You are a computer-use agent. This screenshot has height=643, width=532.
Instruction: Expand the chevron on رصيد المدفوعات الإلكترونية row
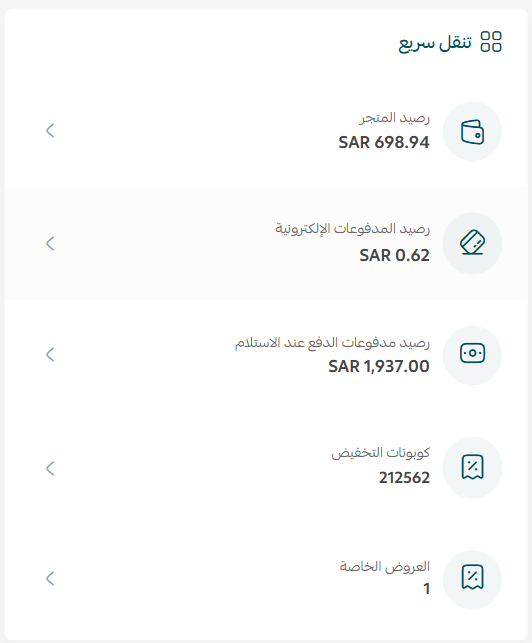(x=50, y=243)
